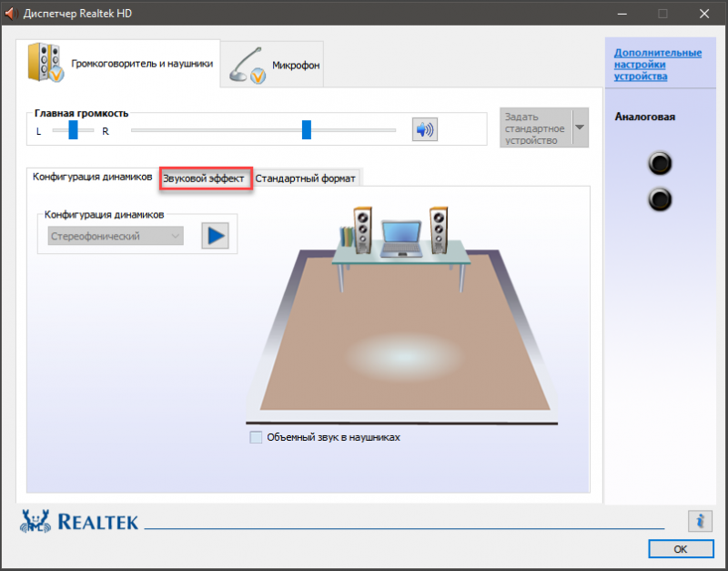Viewport: 728px width, 571px height.
Task: Click the Realtek crab logo
Action: [x=35, y=520]
